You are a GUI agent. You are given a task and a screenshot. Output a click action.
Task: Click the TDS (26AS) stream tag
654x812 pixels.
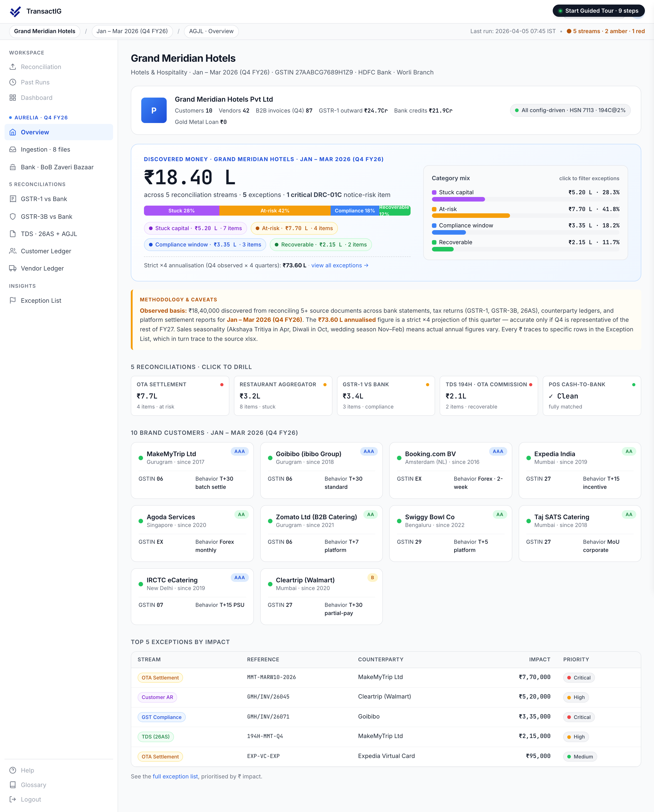pos(156,737)
